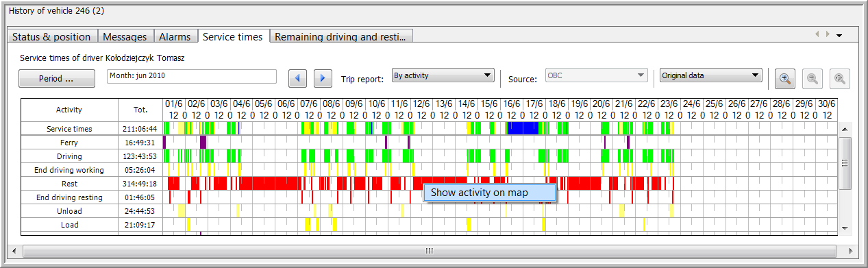Switch to the Status & position tab
This screenshot has width=868, height=268.
pos(51,37)
